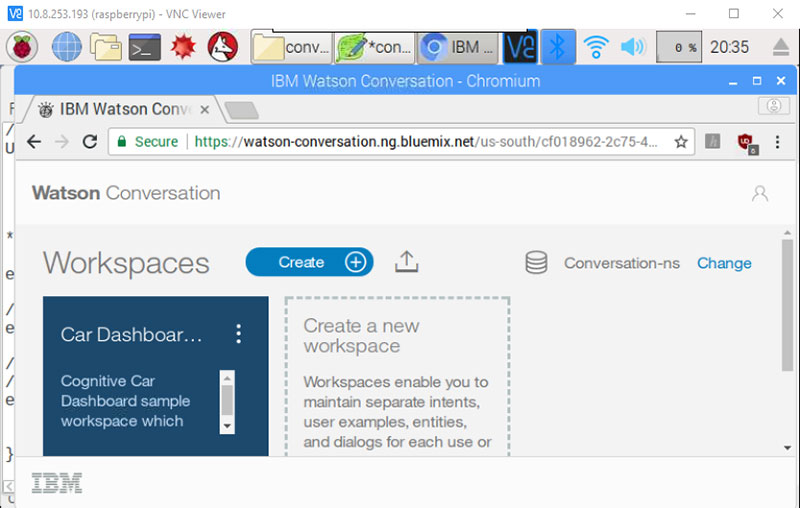Image resolution: width=800 pixels, height=508 pixels.
Task: Click the VNC server tray icon
Action: tap(520, 47)
